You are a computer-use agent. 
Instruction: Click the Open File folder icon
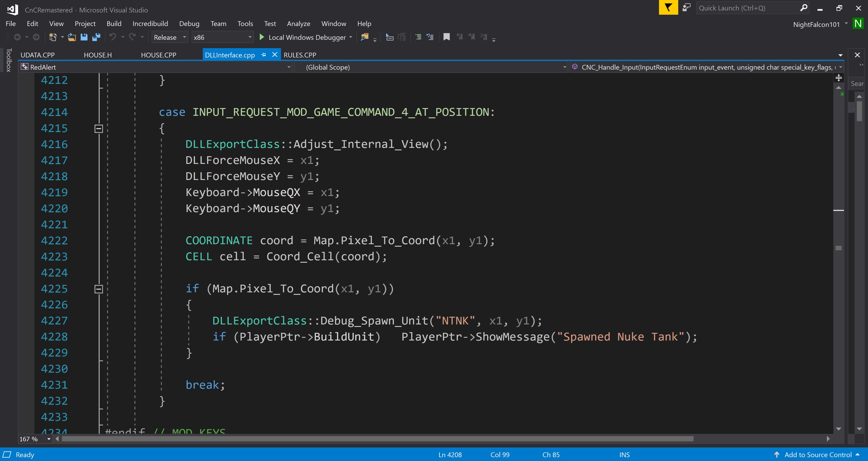click(x=72, y=37)
